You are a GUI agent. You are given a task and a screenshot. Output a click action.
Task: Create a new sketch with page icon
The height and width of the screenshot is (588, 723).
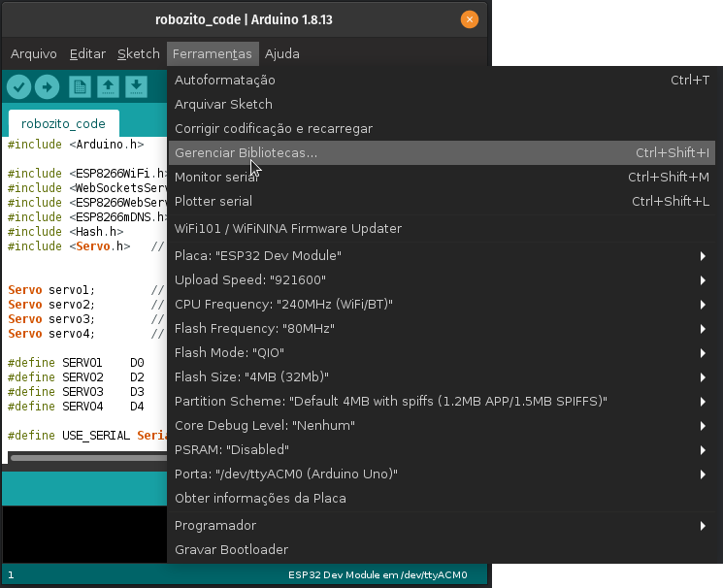coord(80,86)
